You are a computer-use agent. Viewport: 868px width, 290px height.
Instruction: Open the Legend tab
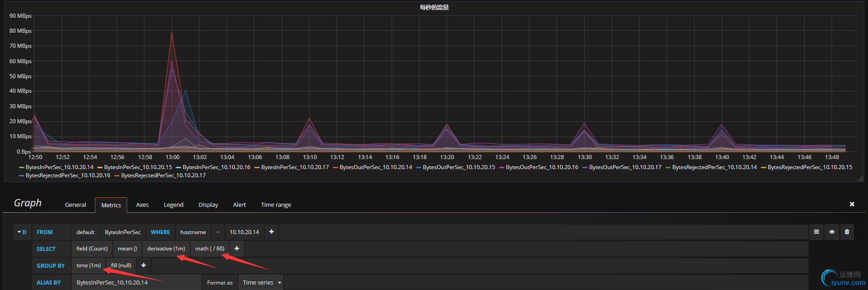pos(173,205)
